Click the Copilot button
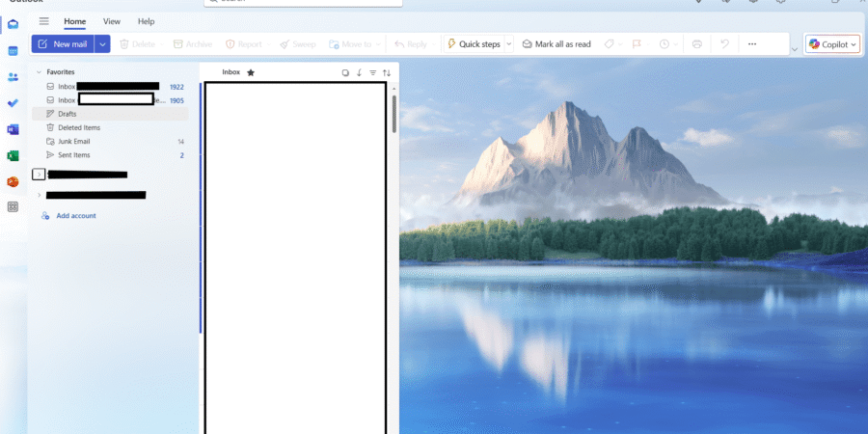This screenshot has width=868, height=434. pyautogui.click(x=832, y=44)
